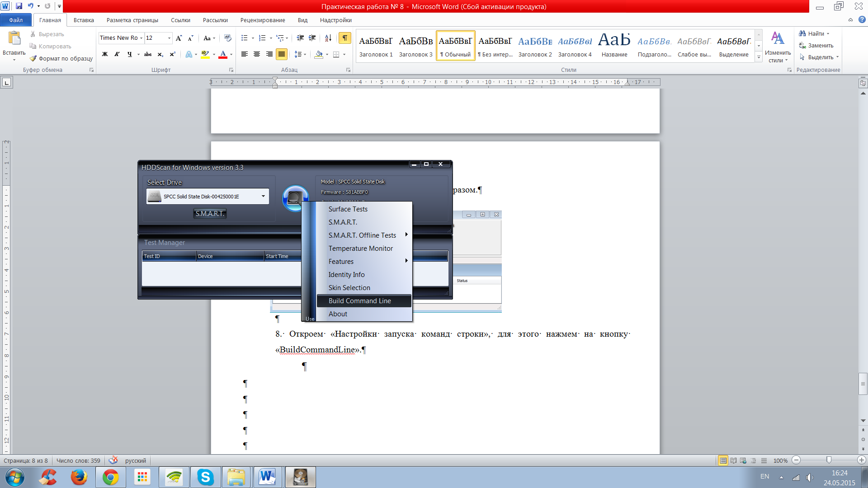Open the Выделить dropdown
The height and width of the screenshot is (488, 868).
click(x=819, y=57)
